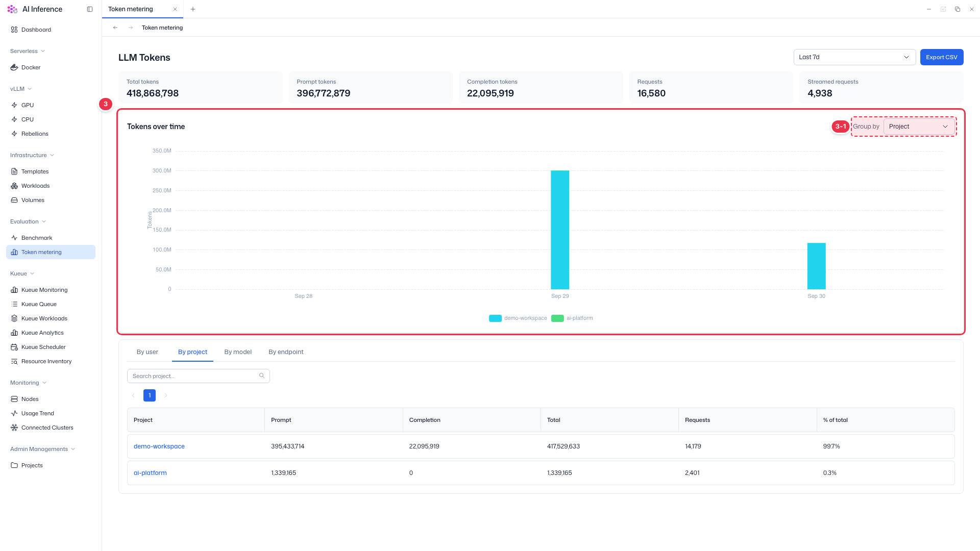Open the Templates document icon
The image size is (980, 551).
point(14,171)
